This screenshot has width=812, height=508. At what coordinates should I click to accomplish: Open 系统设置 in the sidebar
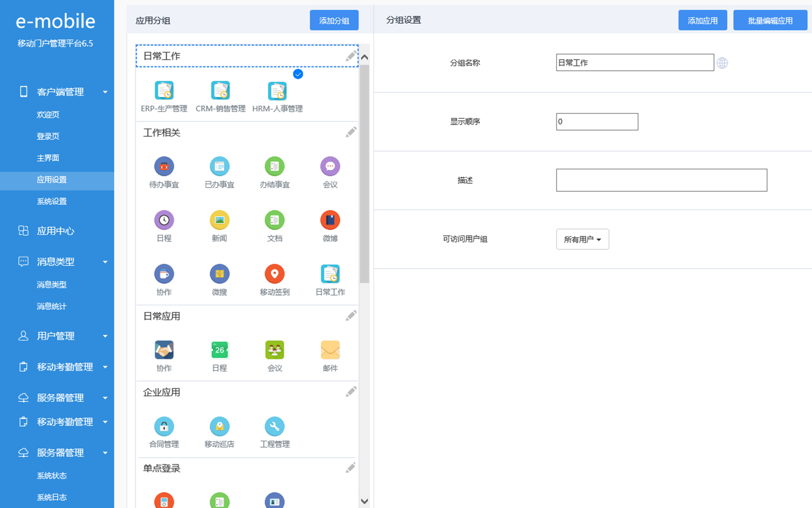(x=52, y=202)
